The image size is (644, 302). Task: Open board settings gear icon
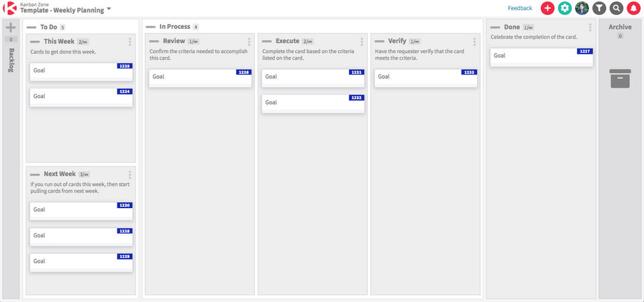coord(565,9)
